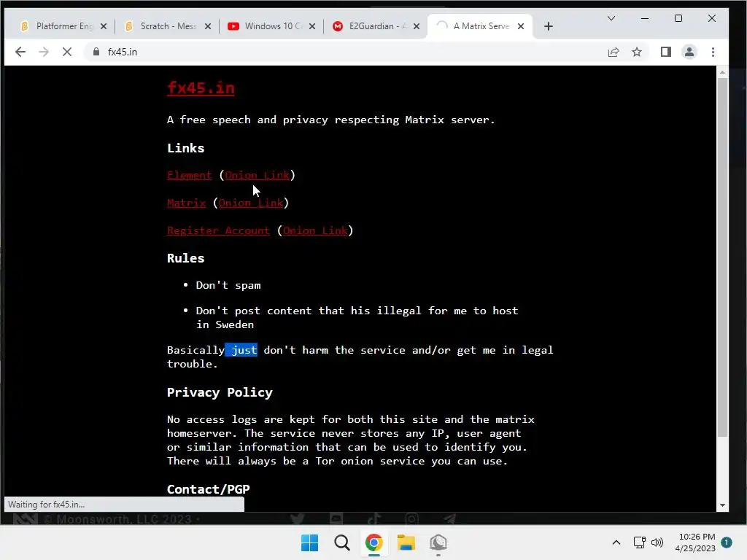Click the grey app icon after File Explorer
Screen dimensions: 747x560
tap(438, 542)
